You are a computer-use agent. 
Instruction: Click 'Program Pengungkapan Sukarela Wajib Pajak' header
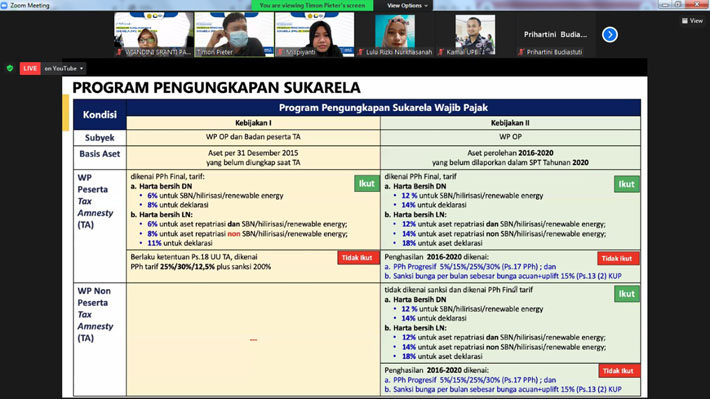pos(384,108)
